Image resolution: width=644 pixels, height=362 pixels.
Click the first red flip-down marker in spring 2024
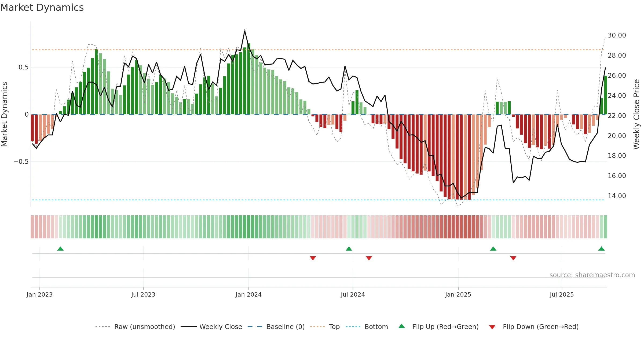point(313,258)
